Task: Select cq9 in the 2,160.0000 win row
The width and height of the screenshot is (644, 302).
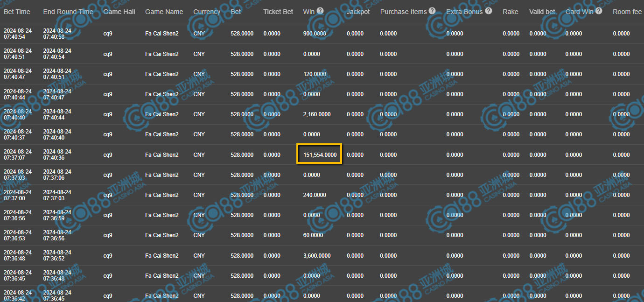Action: pyautogui.click(x=108, y=114)
